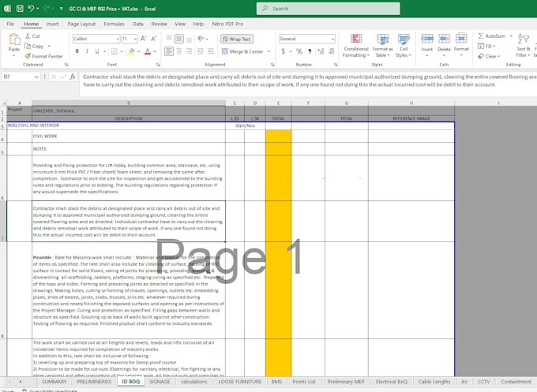Open the Calibri font name dropdown

pyautogui.click(x=118, y=39)
